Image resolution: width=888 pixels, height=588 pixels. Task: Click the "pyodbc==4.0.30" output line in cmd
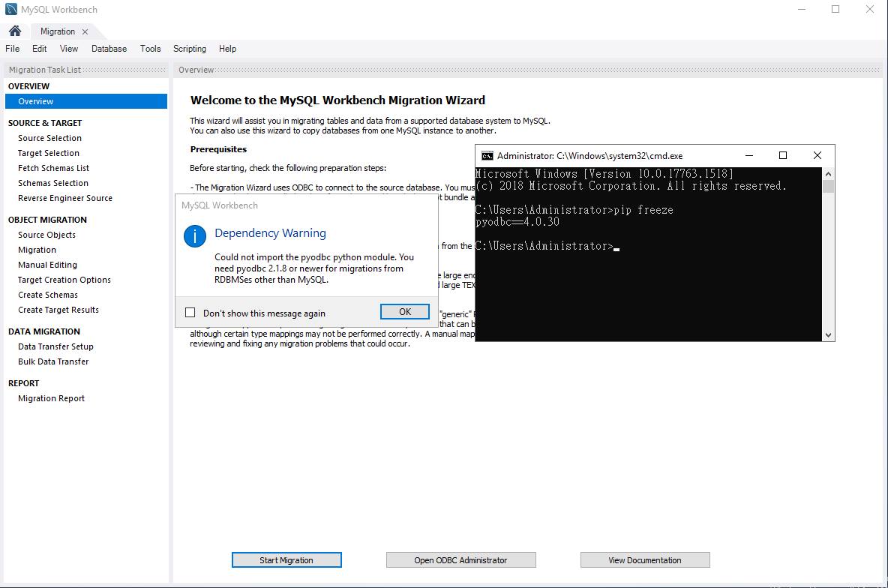coord(517,222)
